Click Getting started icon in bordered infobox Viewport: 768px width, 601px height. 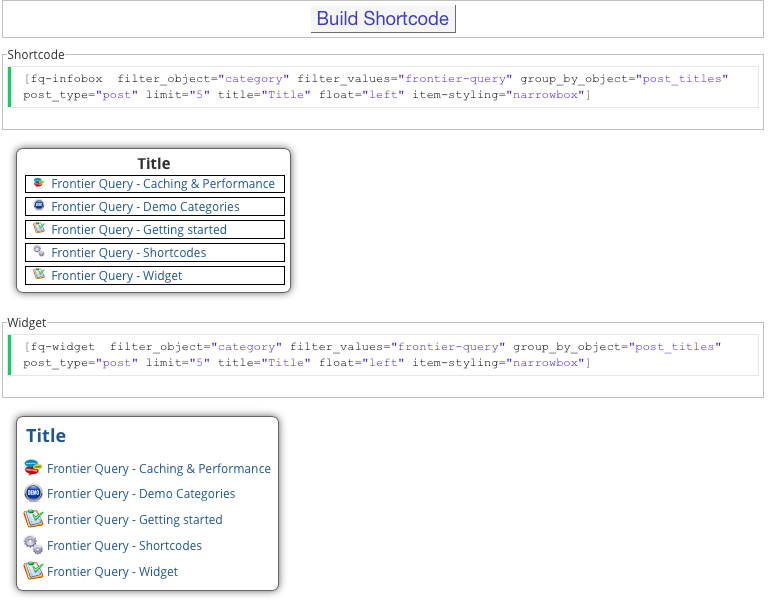39,229
